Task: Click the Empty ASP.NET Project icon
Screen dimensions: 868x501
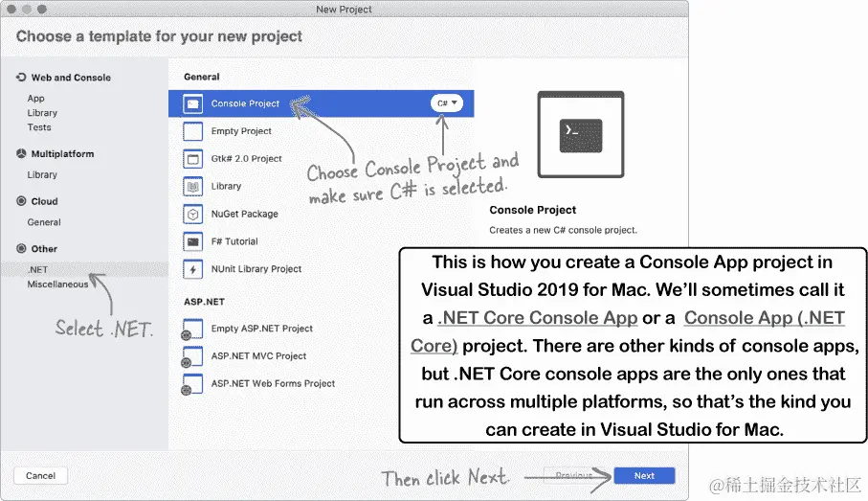Action: tap(191, 330)
